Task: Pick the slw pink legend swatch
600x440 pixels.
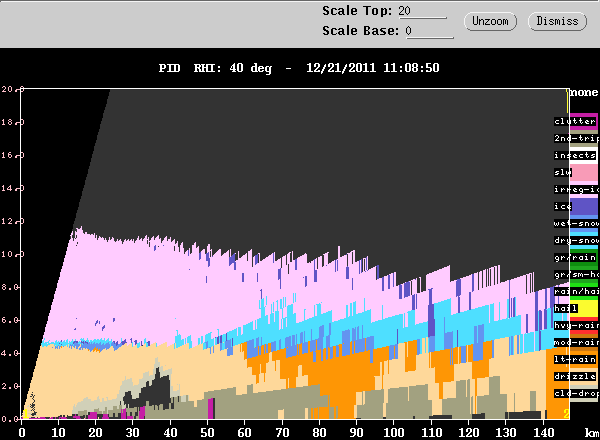Action: 584,173
